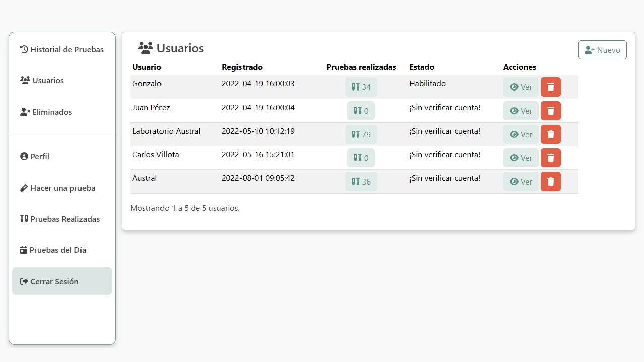Remove Laboratorio Austral using trash button
644x362 pixels.
point(550,134)
